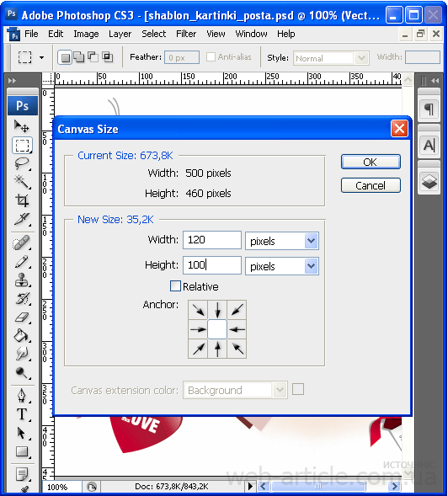Open the Layers panel icon
The image size is (448, 496).
tap(429, 182)
